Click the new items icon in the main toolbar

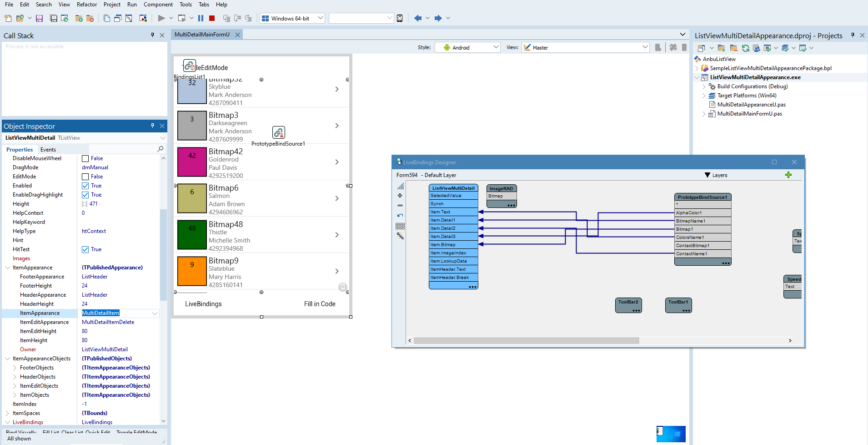coord(8,18)
